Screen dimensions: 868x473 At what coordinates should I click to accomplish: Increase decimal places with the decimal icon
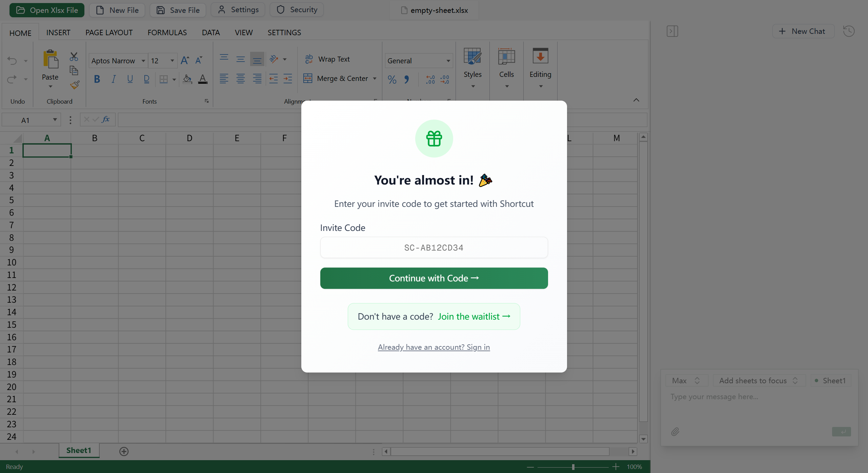[430, 79]
